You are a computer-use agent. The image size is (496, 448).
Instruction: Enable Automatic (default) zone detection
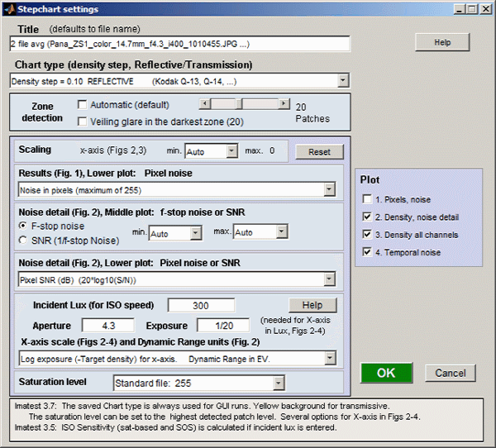pos(82,105)
